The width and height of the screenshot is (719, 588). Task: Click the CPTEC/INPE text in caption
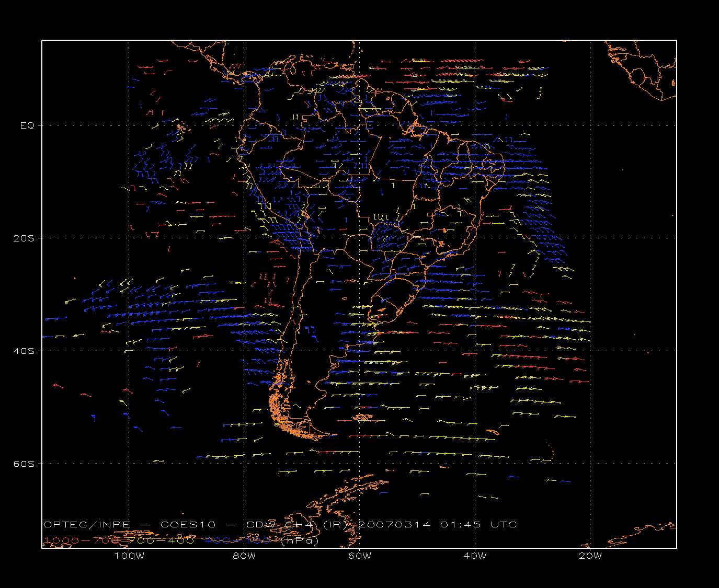point(87,525)
